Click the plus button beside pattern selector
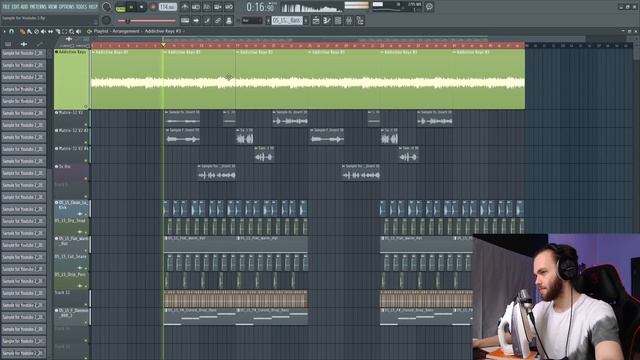 (x=306, y=20)
